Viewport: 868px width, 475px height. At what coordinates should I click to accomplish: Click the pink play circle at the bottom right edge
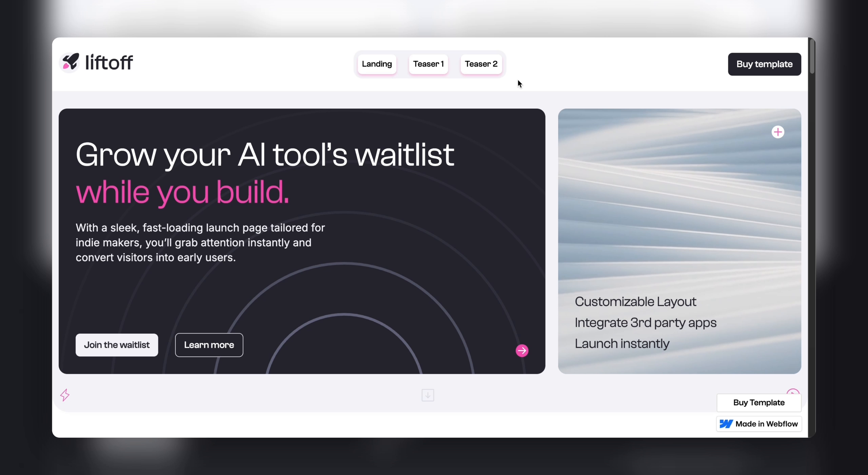[793, 391]
